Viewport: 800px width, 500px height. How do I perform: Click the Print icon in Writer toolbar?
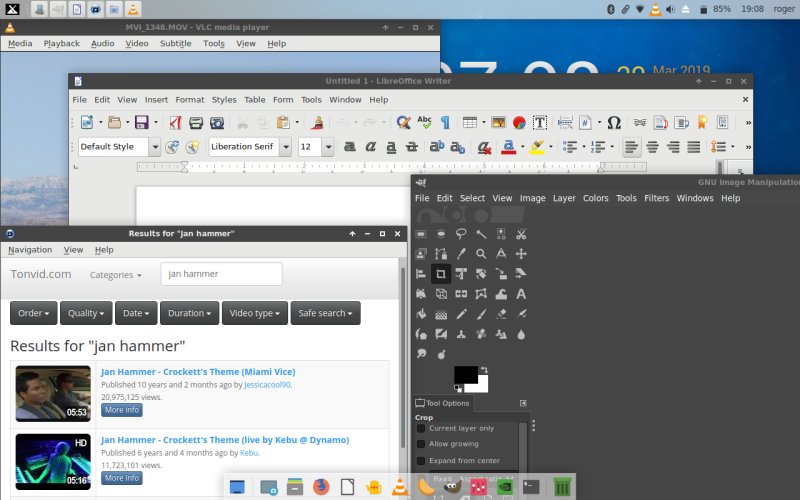[198, 122]
